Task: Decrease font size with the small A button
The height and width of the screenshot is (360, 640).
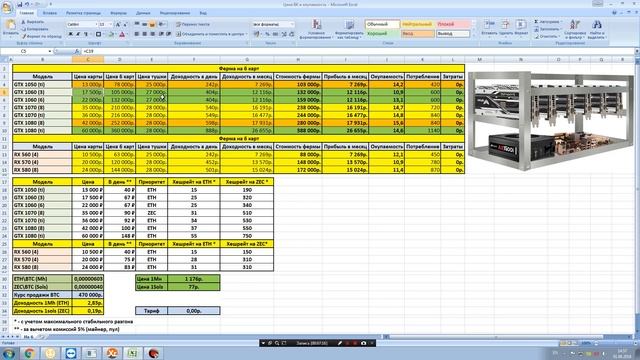Action: (125, 24)
